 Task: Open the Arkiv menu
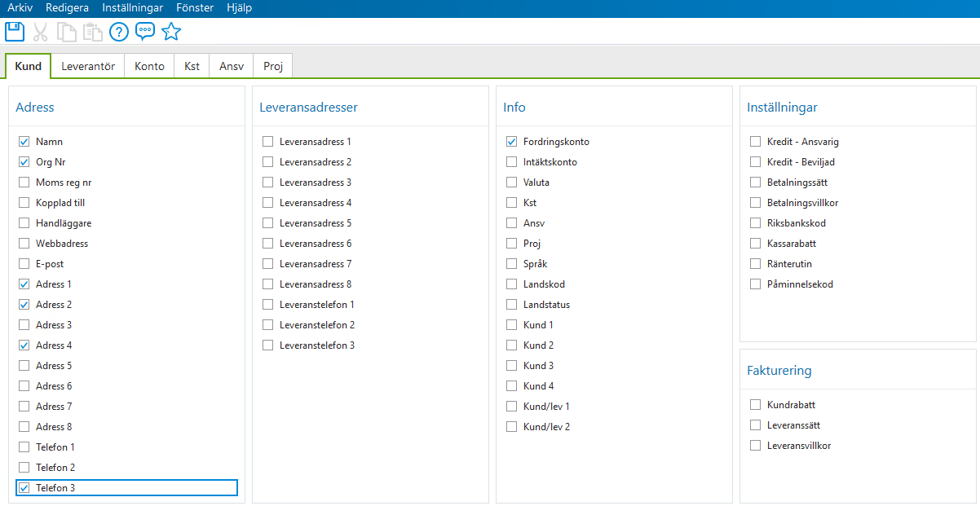click(x=19, y=7)
